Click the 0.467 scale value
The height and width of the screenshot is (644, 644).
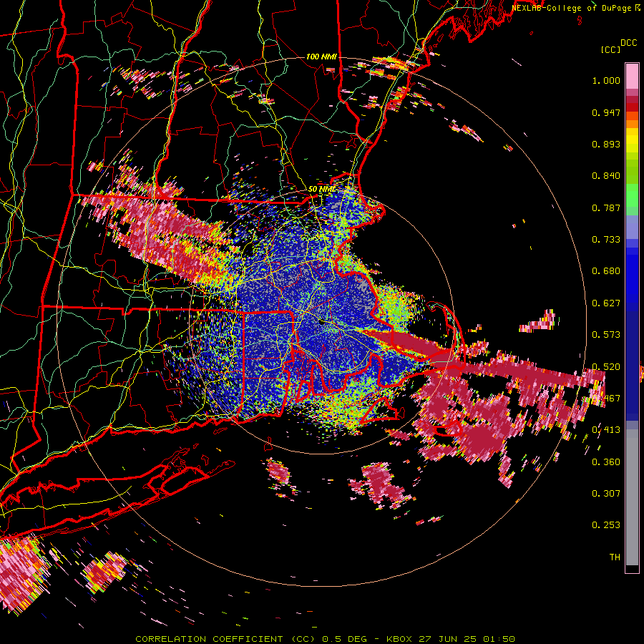[x=606, y=399]
